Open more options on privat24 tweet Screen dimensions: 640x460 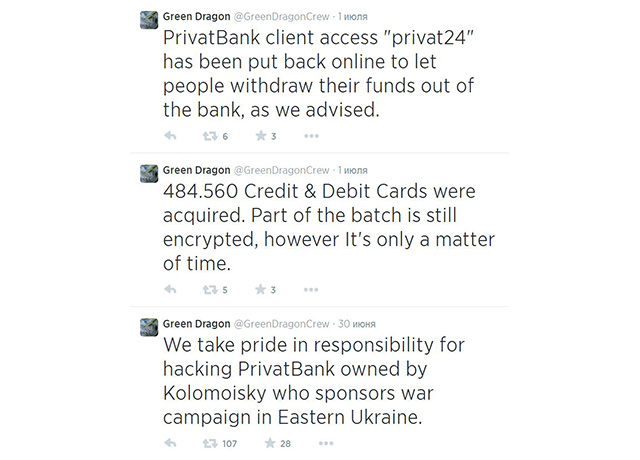click(311, 136)
